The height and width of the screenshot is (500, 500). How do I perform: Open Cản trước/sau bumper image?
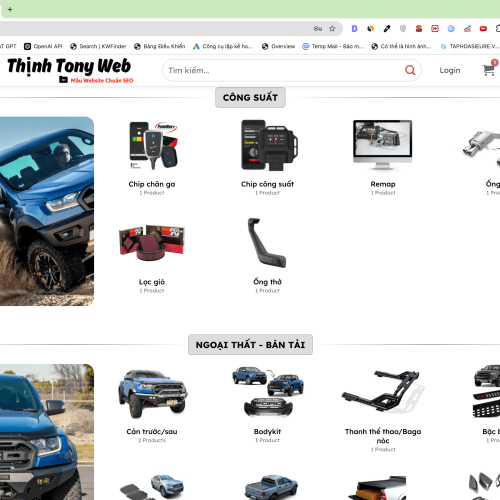pos(153,394)
